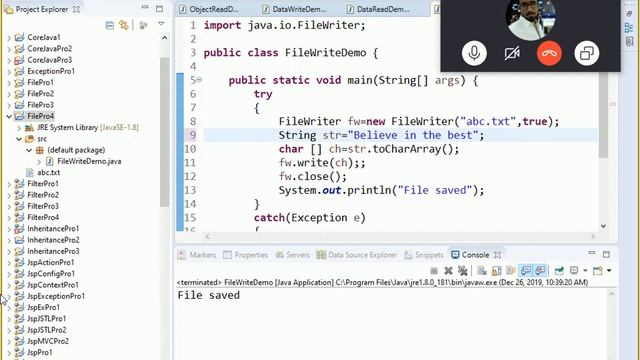
Task: Open Display Selected Console dropdown arrow
Action: 585,271
